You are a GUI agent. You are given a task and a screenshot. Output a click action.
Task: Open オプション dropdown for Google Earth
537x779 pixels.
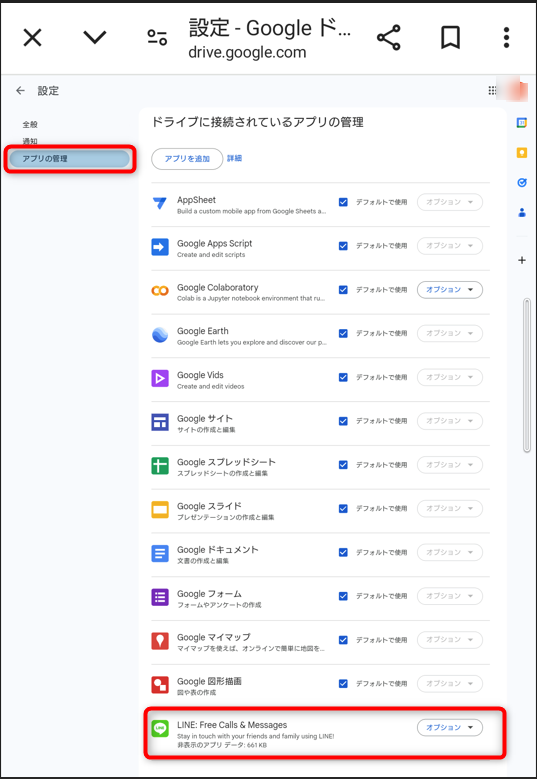[x=450, y=333]
